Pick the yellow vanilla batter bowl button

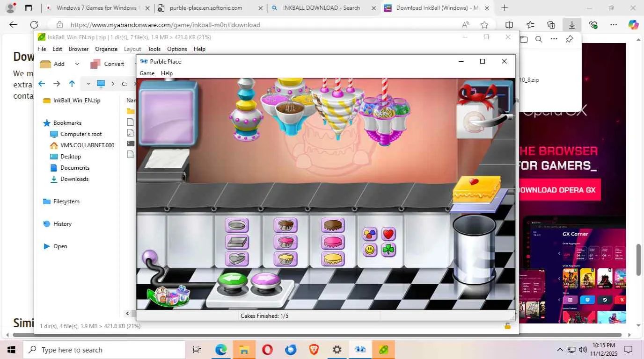click(285, 259)
